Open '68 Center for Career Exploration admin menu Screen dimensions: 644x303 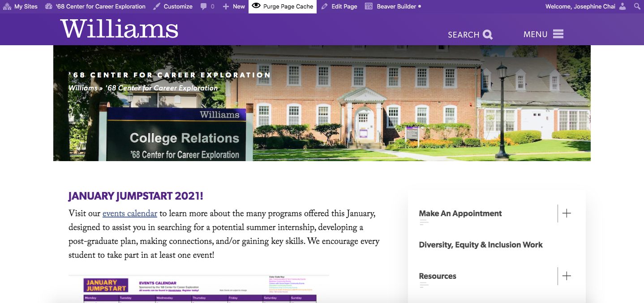pyautogui.click(x=95, y=6)
